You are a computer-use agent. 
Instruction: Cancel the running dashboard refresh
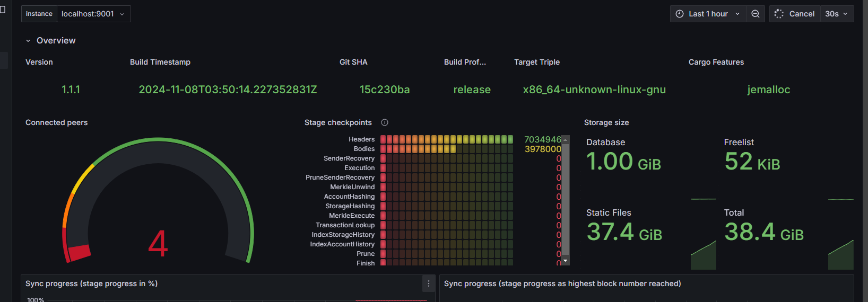click(801, 14)
